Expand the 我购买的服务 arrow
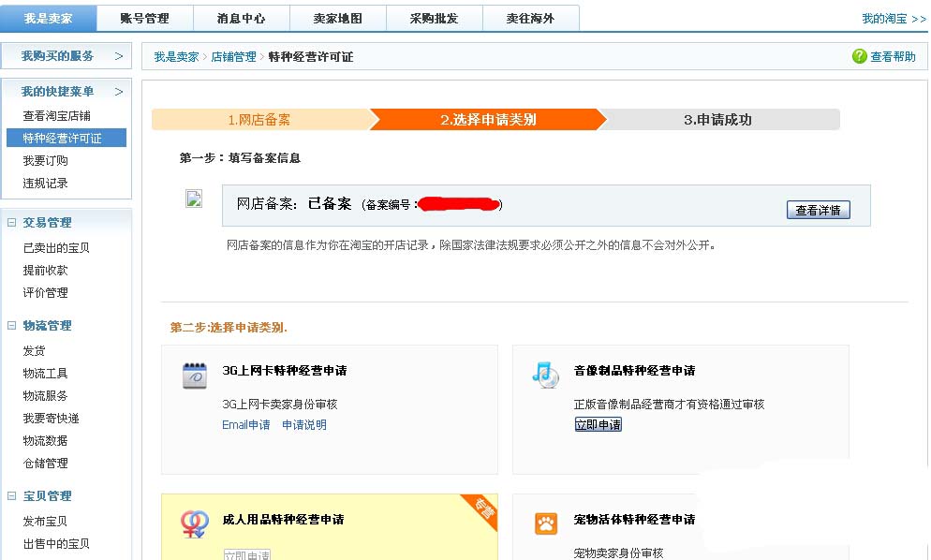This screenshot has width=931, height=560. [119, 56]
